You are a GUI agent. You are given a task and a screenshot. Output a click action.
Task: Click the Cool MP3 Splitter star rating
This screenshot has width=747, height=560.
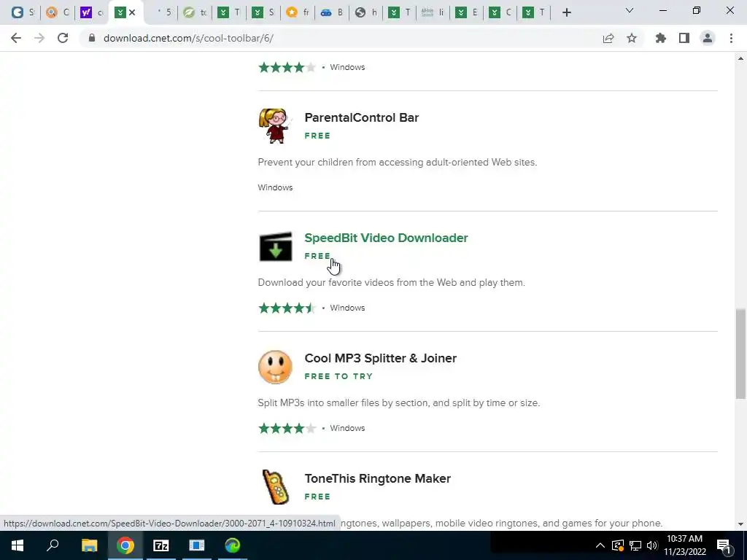pos(287,428)
